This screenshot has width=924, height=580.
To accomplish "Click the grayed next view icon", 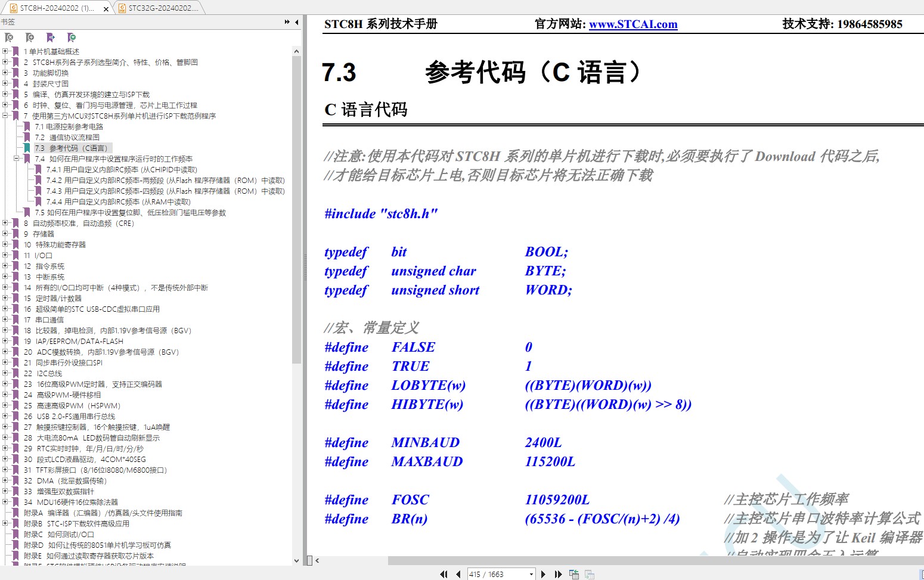I will (x=590, y=574).
